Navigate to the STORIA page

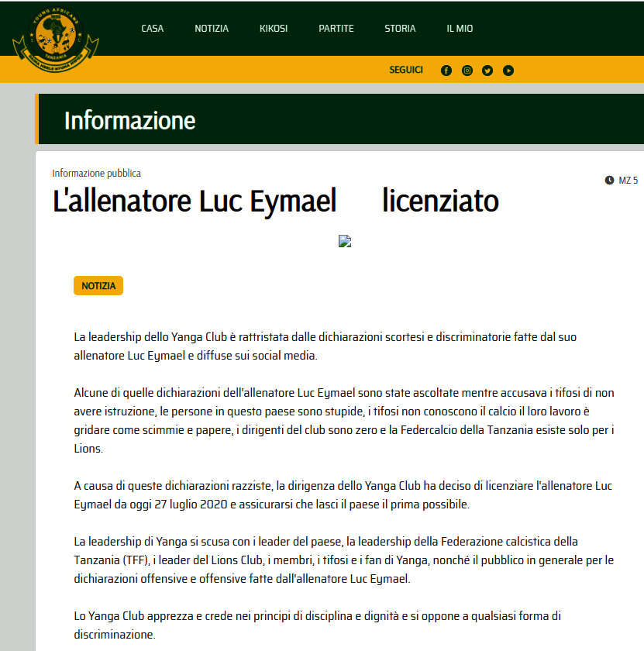click(400, 29)
